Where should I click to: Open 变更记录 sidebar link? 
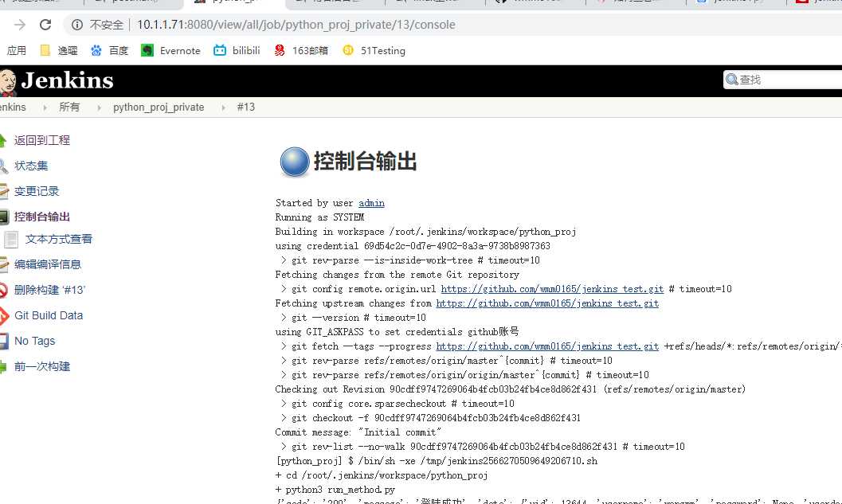[37, 191]
